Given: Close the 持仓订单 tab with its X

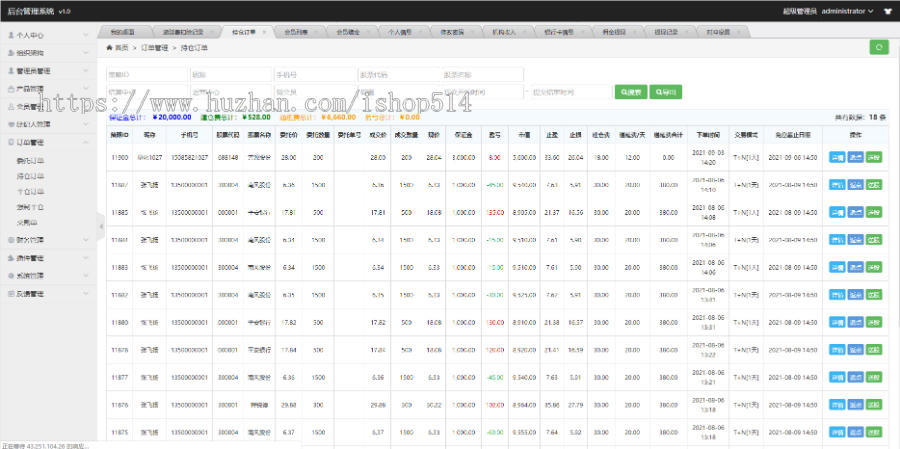Looking at the screenshot, I should click(x=262, y=32).
